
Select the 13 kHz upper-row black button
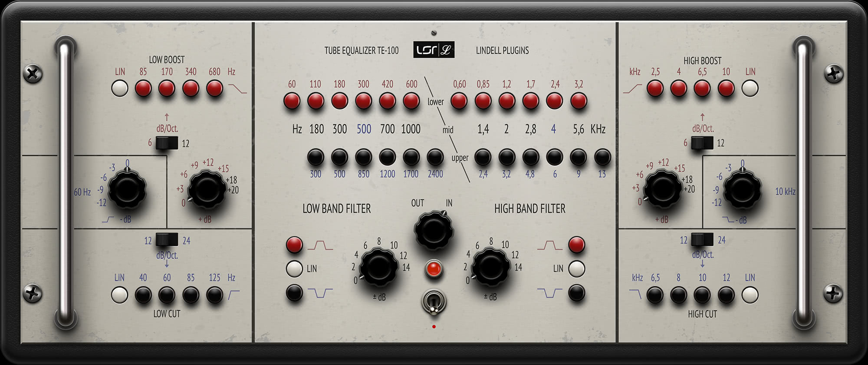coord(602,157)
